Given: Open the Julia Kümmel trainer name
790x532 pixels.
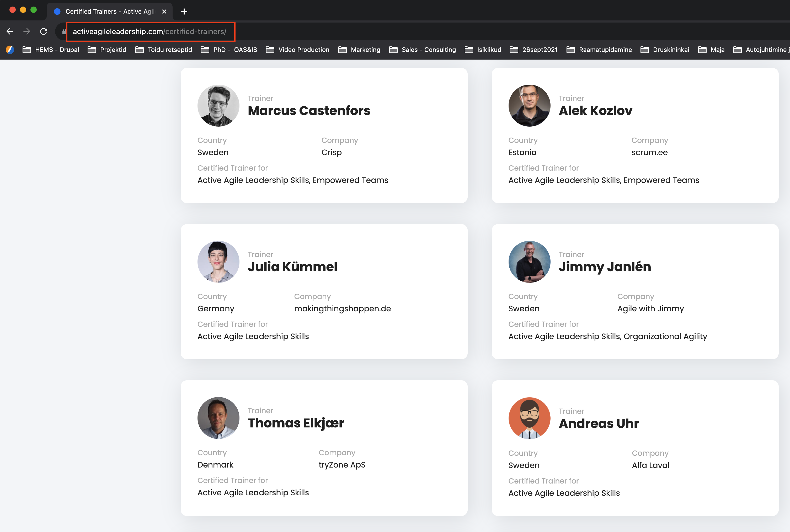Looking at the screenshot, I should point(292,267).
